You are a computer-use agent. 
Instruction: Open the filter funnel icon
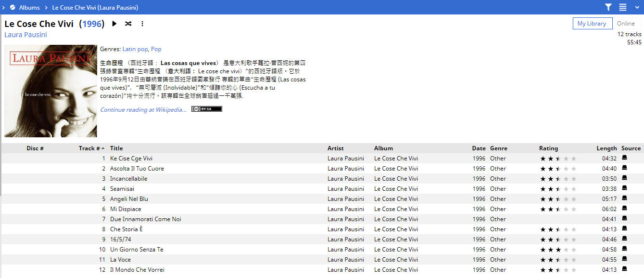coord(608,7)
